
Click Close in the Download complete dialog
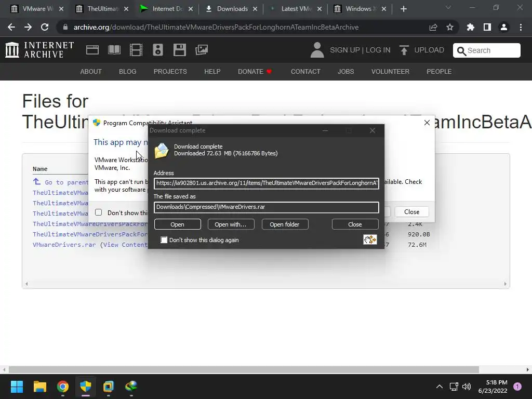pyautogui.click(x=355, y=224)
